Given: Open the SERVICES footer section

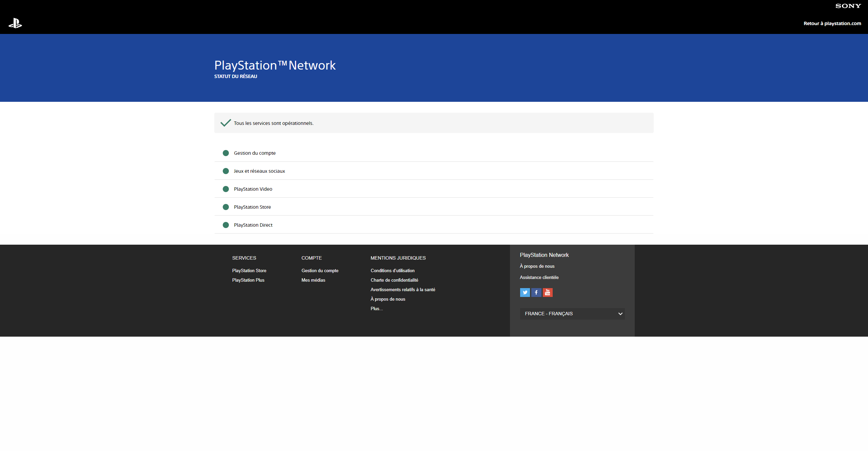Looking at the screenshot, I should tap(244, 258).
